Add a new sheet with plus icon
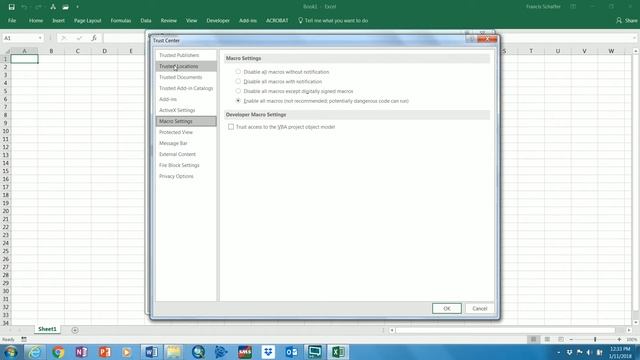Viewport: 640px width, 360px height. point(75,330)
